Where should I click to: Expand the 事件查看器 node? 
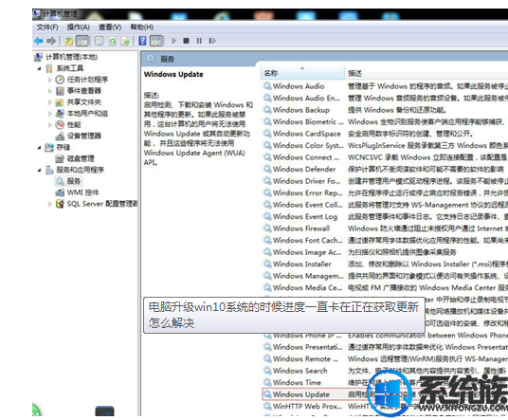tap(50, 91)
